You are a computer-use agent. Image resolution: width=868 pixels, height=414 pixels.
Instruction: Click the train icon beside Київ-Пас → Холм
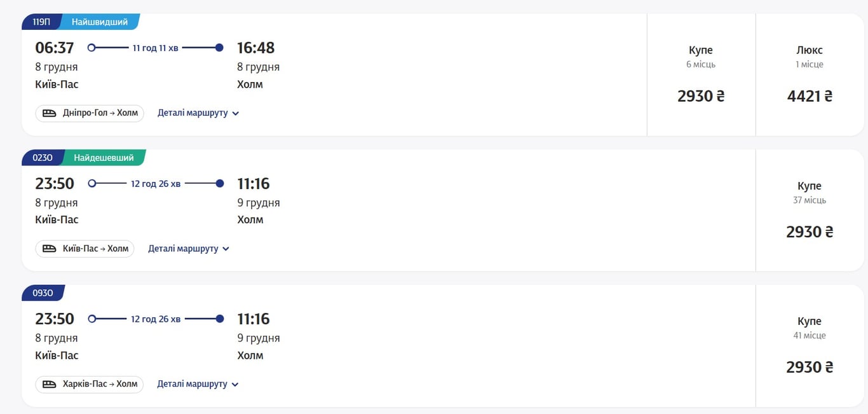click(x=50, y=249)
